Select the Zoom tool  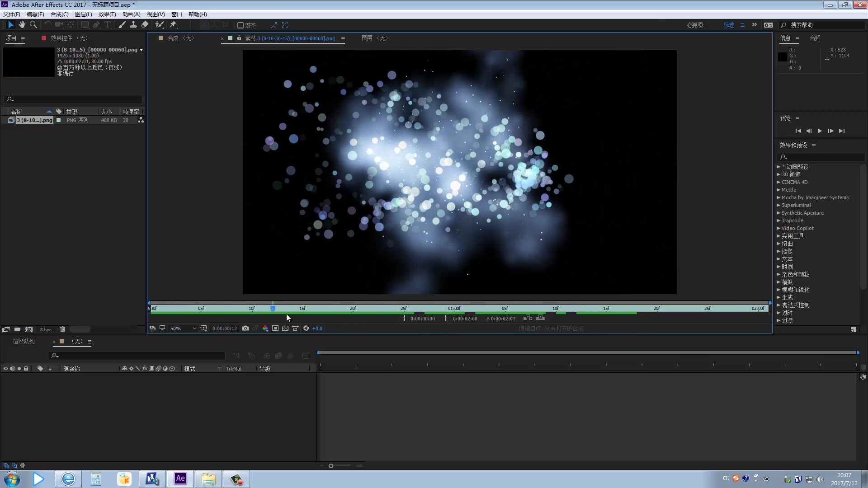[33, 25]
